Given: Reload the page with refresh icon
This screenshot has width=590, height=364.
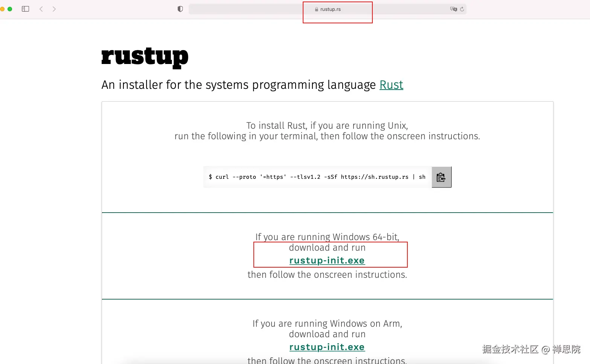Looking at the screenshot, I should click(462, 9).
